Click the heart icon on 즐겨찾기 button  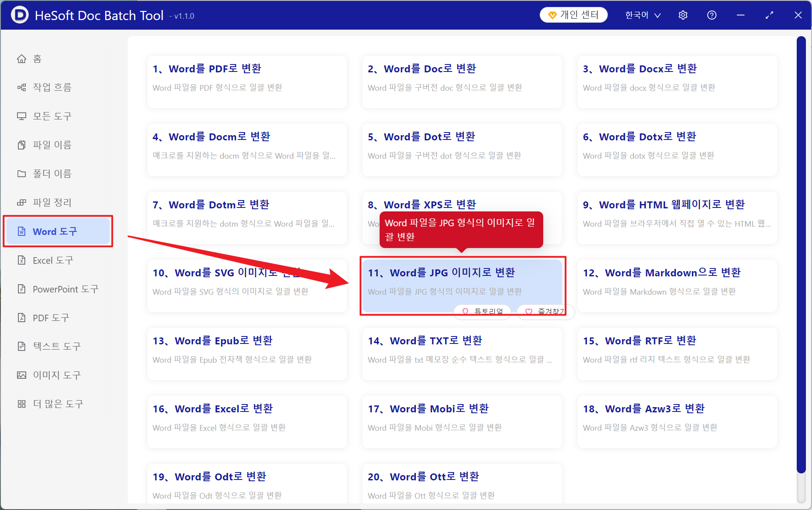pyautogui.click(x=529, y=311)
